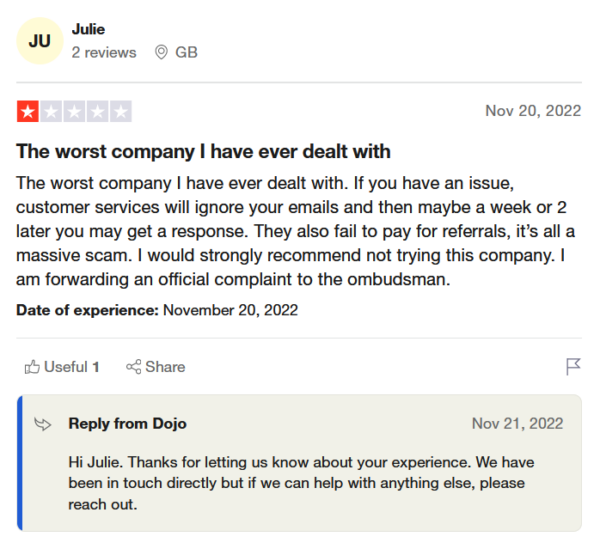Click the Nov 20, 2022 review date
This screenshot has height=549, width=600.
point(532,111)
